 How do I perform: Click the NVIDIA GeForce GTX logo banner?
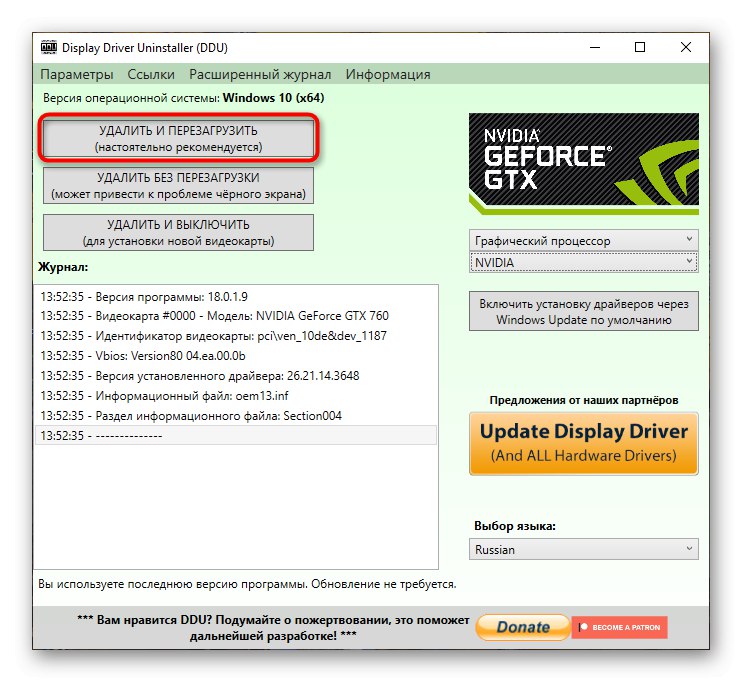click(583, 164)
